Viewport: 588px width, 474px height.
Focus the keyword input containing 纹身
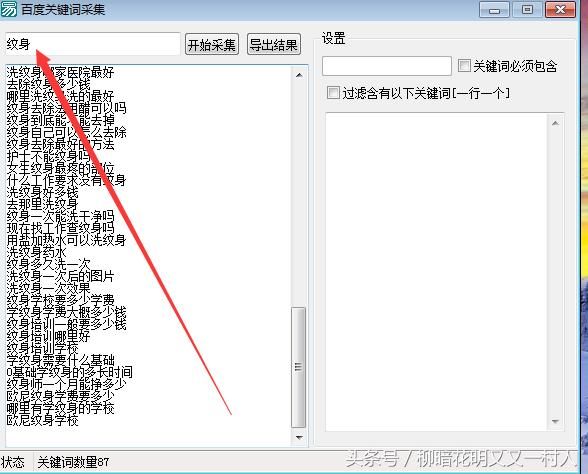click(93, 44)
